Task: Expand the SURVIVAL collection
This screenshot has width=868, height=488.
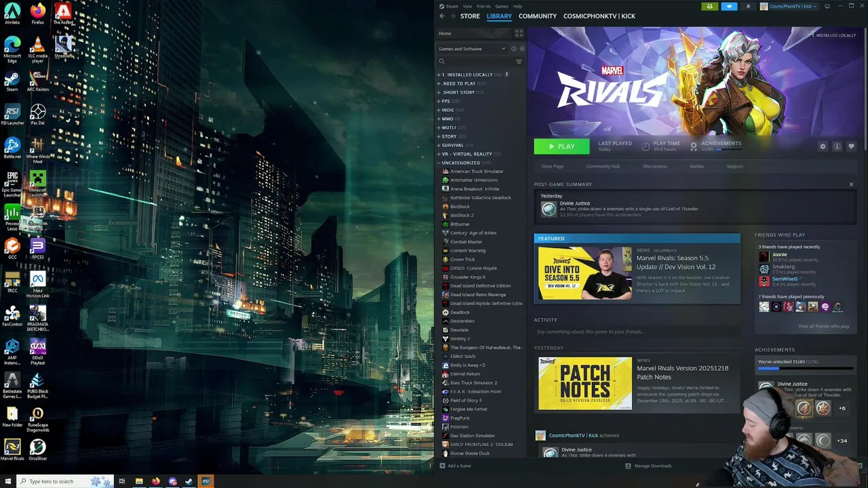Action: coord(455,145)
